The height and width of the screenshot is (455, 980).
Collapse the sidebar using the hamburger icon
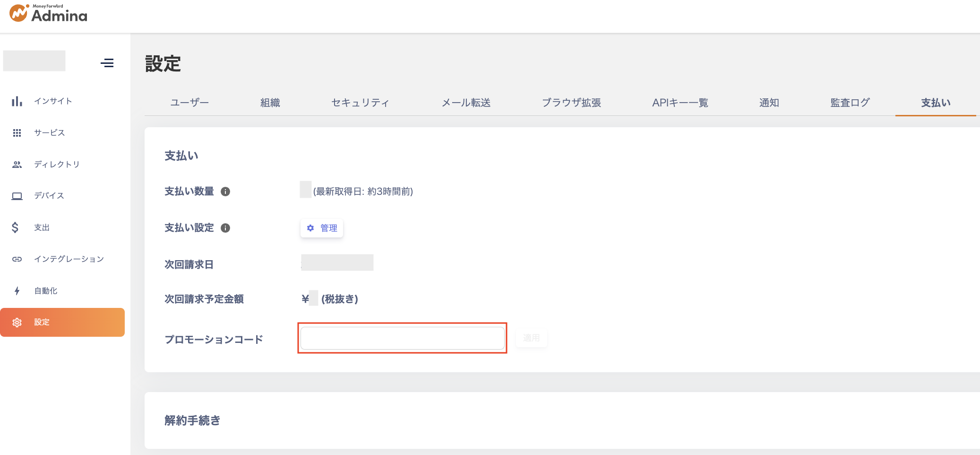click(x=107, y=63)
